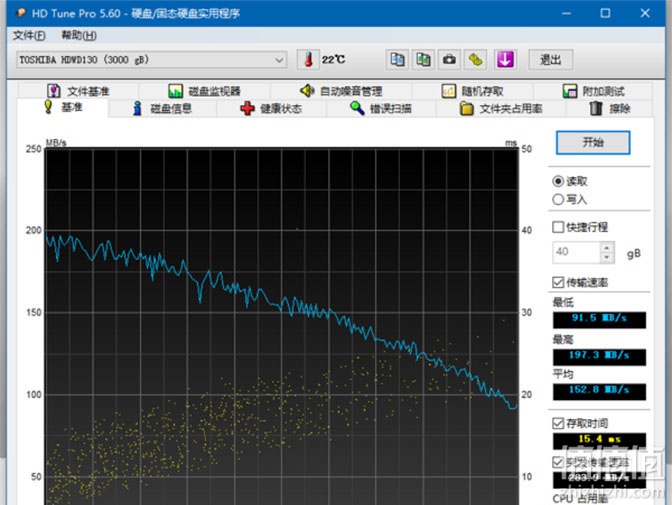
Task: Click the benchmark transfer rate graph
Action: tap(282, 326)
